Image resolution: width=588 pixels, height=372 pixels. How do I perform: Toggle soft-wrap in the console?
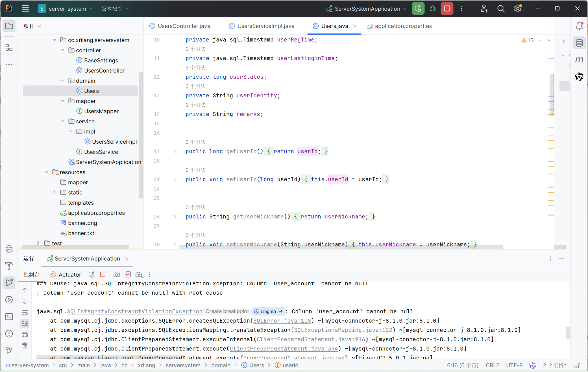[25, 312]
